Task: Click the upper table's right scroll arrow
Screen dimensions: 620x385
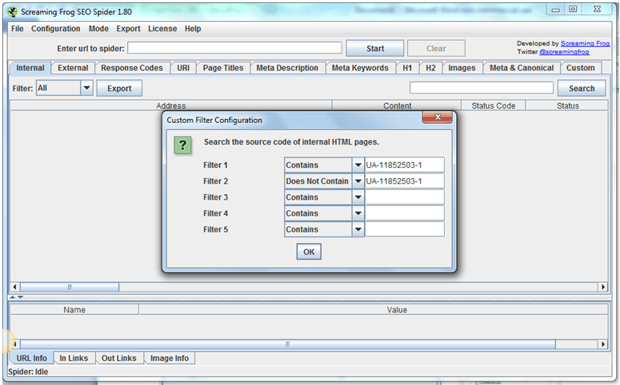Action: pos(603,287)
